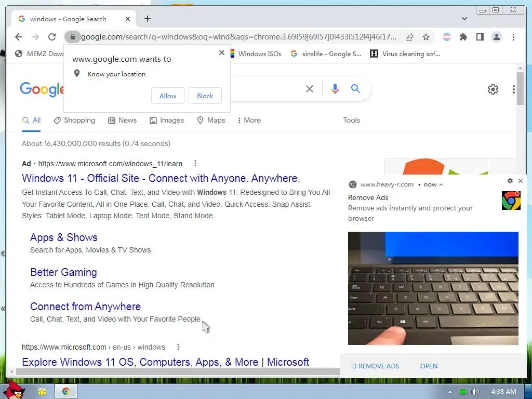Viewport: 532px width, 399px height.
Task: Go back to previous page
Action: pyautogui.click(x=19, y=37)
